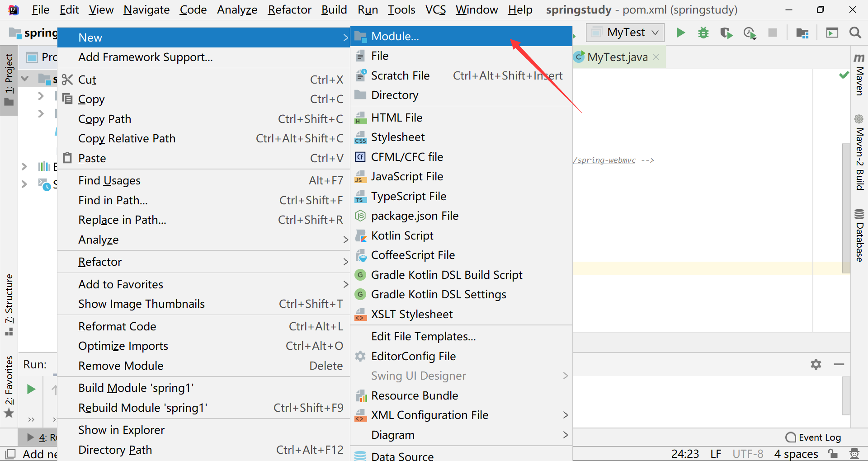Create a Resource Bundle
The image size is (868, 461).
pyautogui.click(x=462, y=395)
